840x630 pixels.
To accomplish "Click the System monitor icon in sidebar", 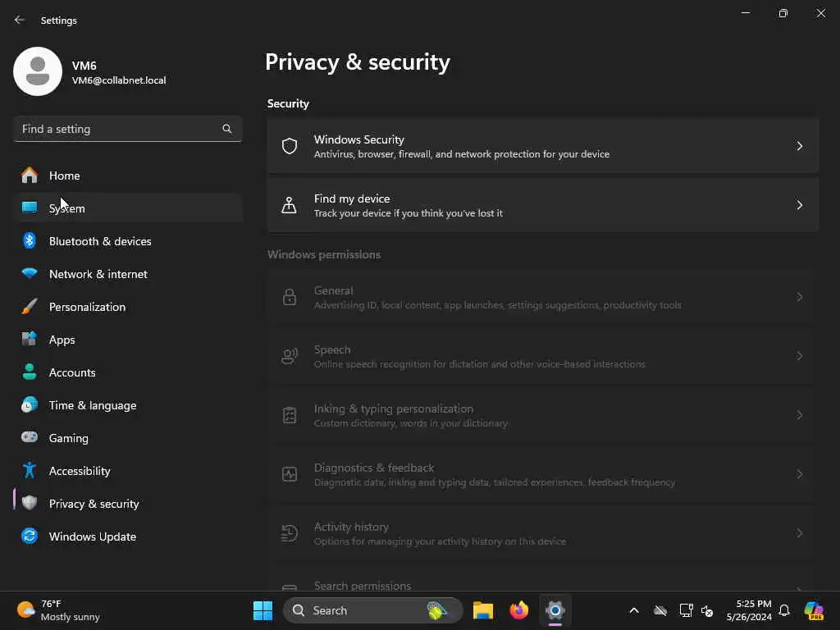I will point(30,208).
